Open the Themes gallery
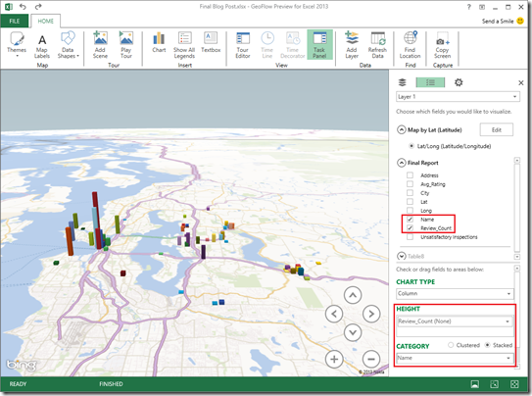This screenshot has height=396, width=532. pos(17,44)
